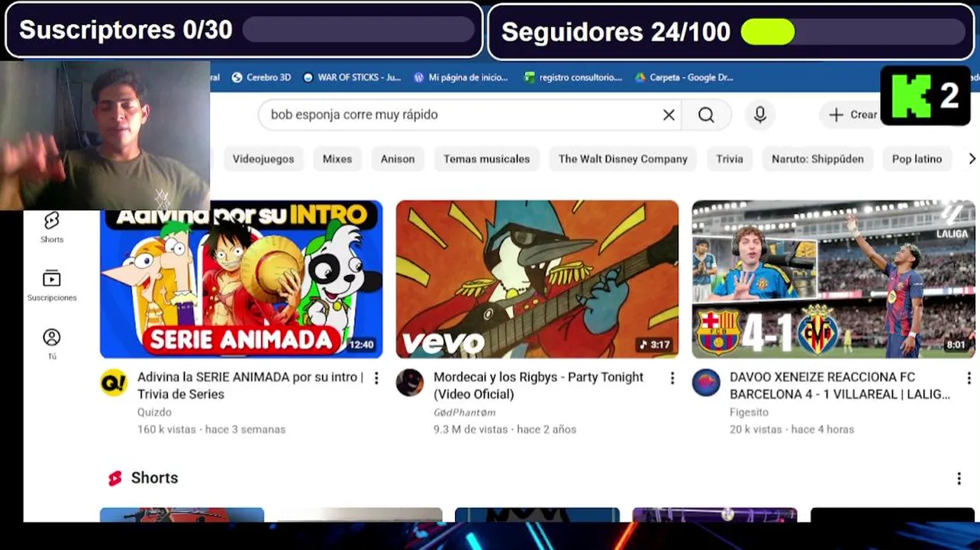This screenshot has height=550, width=980.
Task: Open the Crear menu
Action: 853,115
